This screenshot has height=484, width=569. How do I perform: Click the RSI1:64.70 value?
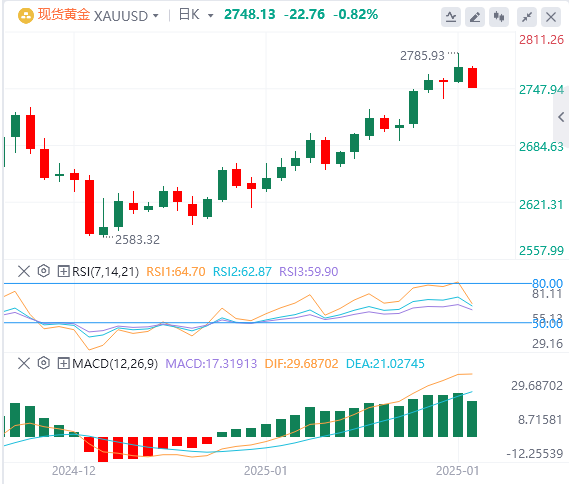click(176, 271)
